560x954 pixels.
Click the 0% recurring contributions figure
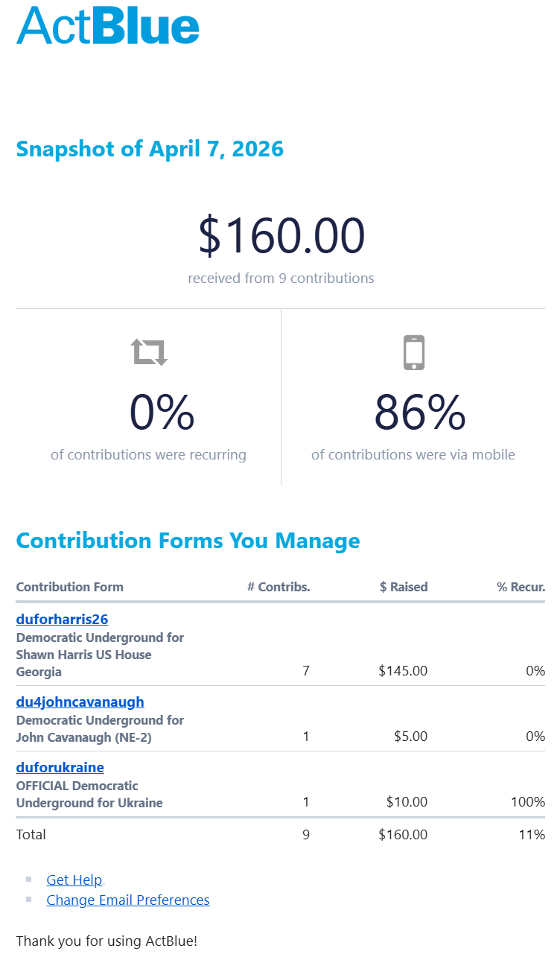click(162, 413)
